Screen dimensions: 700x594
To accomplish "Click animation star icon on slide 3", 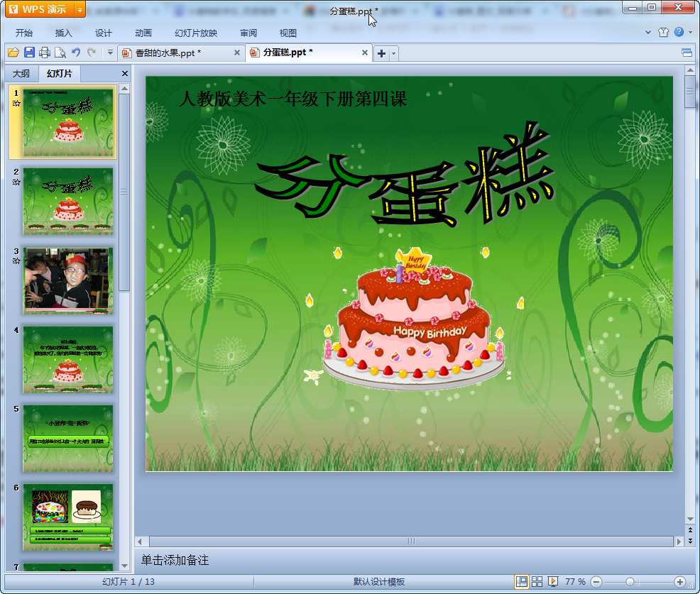I will click(16, 261).
